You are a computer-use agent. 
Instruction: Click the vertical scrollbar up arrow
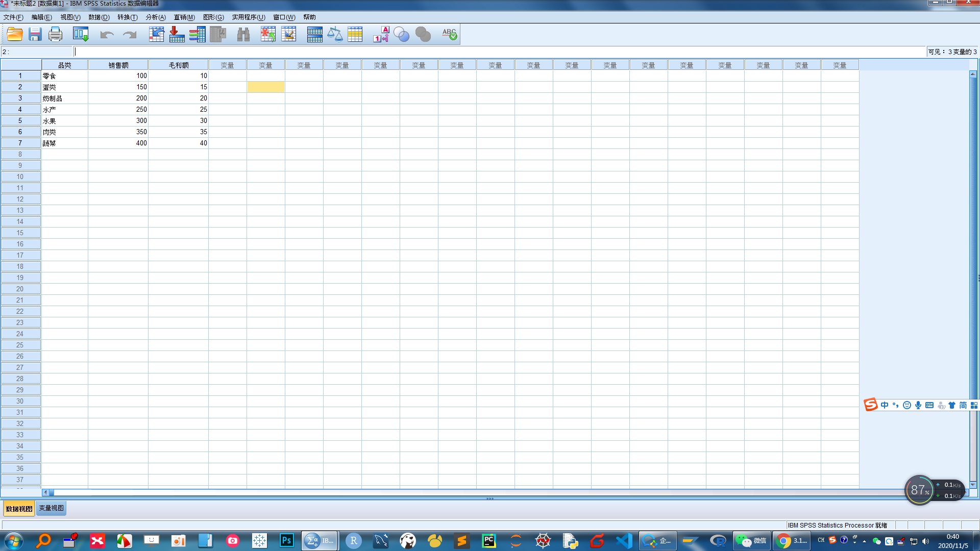973,74
